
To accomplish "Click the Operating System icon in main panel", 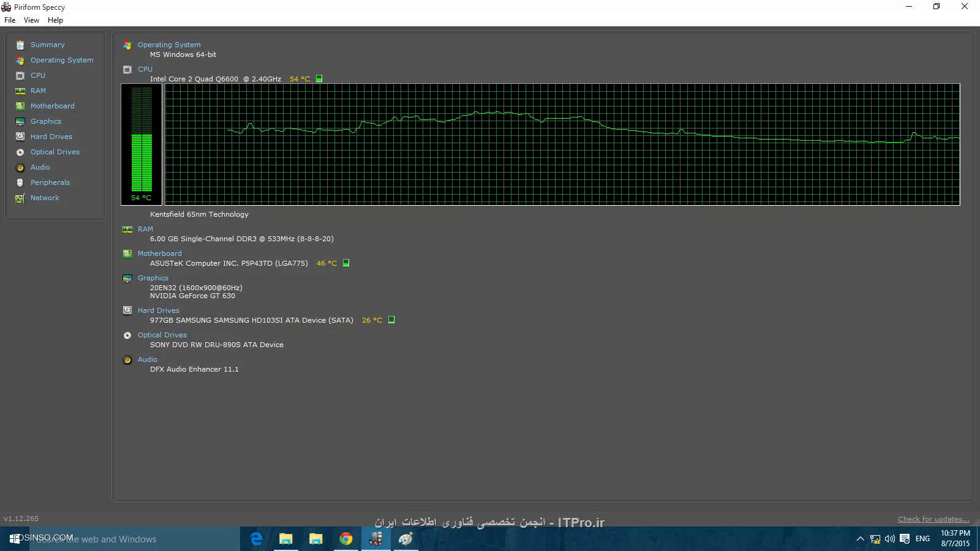I will (127, 45).
